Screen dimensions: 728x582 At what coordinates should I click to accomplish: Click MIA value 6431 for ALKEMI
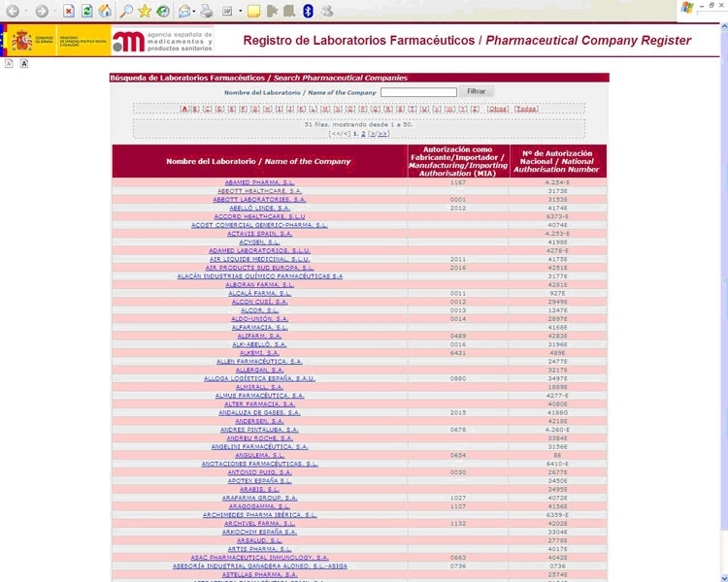click(x=458, y=353)
